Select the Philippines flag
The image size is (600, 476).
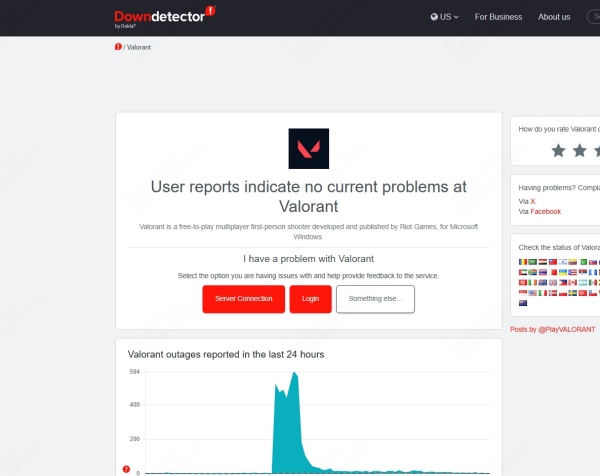563,282
